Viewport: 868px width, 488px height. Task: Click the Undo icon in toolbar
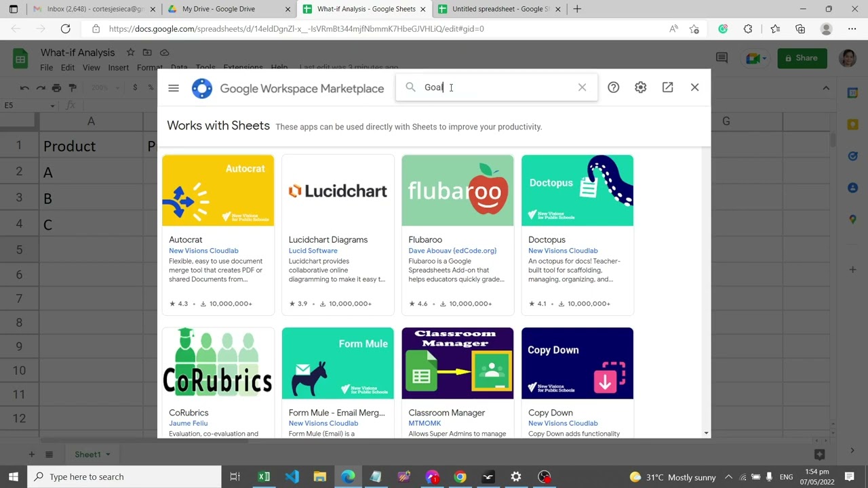tap(24, 87)
